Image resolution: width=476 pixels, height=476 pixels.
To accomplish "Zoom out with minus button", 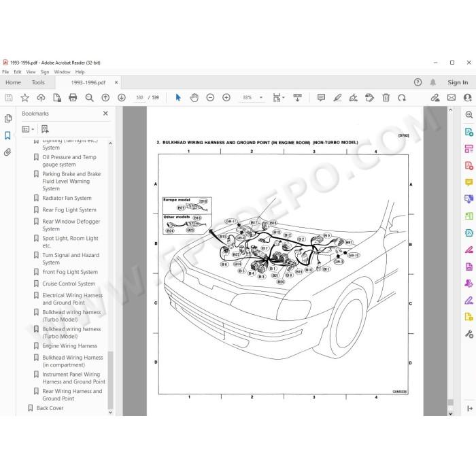I will 210,97.
